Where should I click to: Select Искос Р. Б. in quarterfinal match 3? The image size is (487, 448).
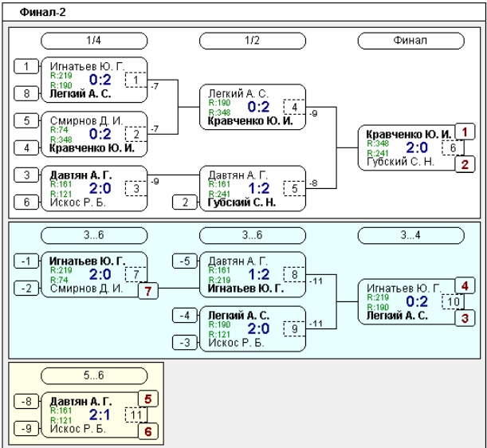coord(78,202)
